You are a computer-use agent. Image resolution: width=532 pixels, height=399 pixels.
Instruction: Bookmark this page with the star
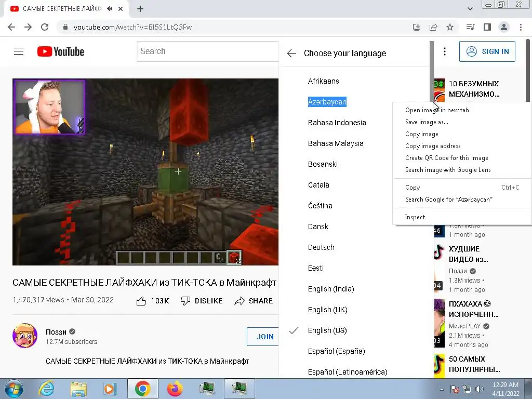tap(450, 27)
